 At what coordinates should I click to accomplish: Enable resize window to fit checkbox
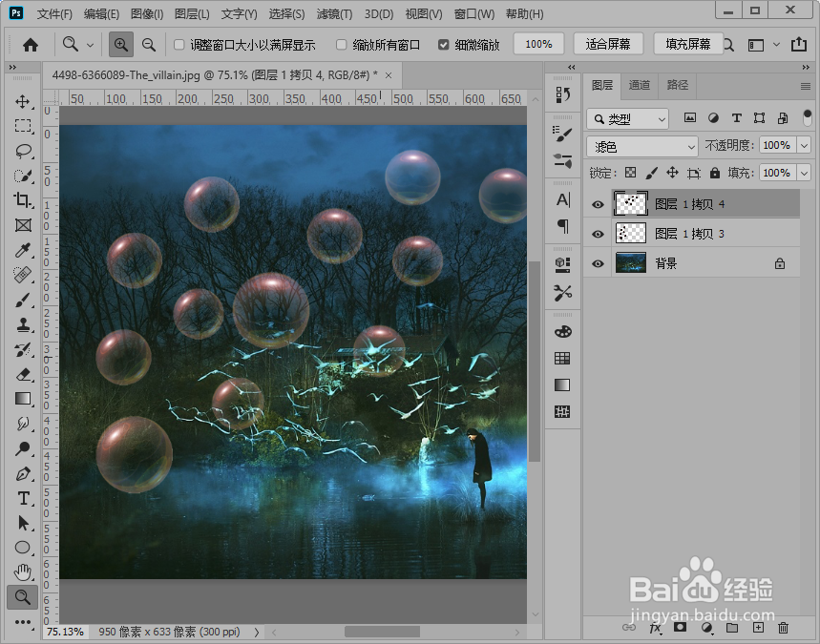[x=179, y=45]
